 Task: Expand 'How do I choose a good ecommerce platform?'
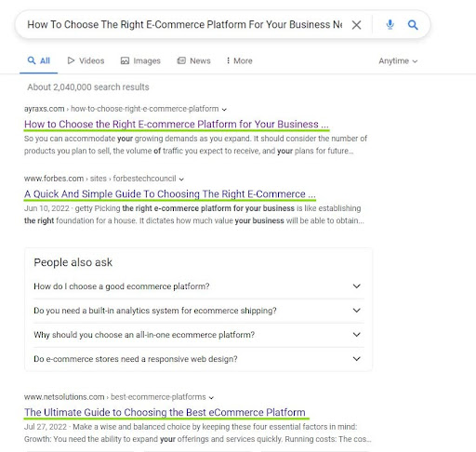click(199, 286)
